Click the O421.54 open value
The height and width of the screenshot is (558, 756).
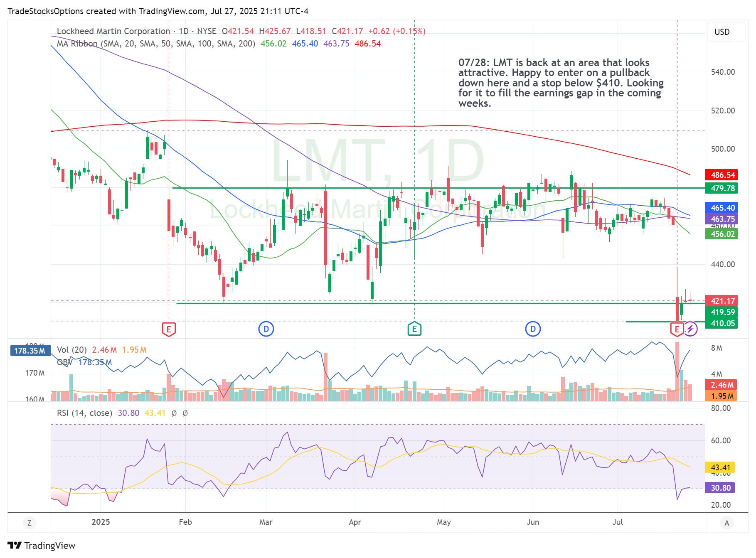238,31
